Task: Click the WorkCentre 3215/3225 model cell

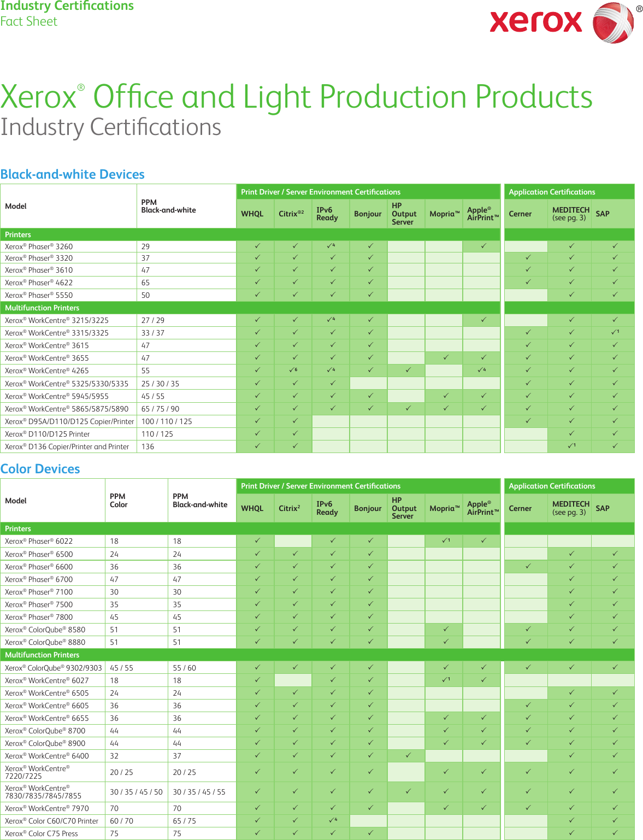Action: (x=69, y=320)
